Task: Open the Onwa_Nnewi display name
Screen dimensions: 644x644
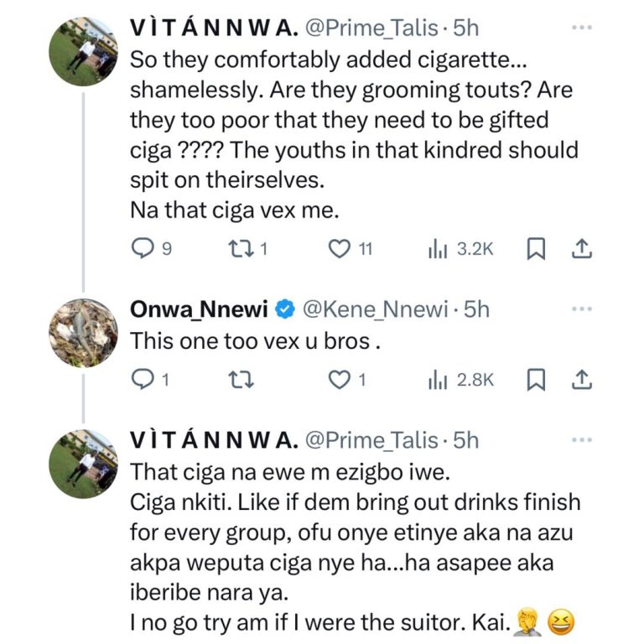Action: (199, 309)
